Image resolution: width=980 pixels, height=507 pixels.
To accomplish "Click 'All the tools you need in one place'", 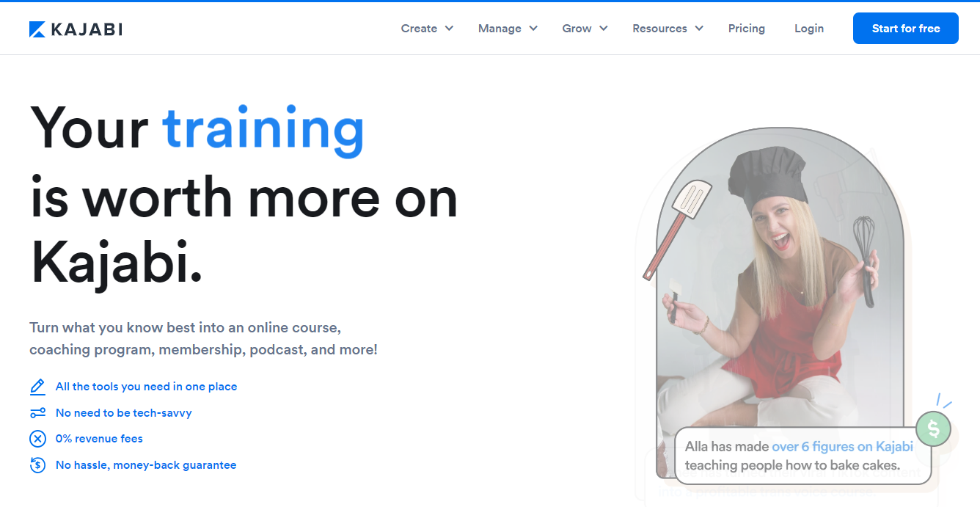I will (x=146, y=387).
